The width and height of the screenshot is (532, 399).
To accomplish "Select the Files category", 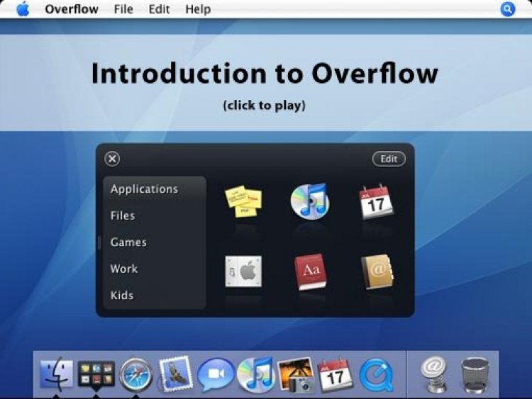I will pyautogui.click(x=155, y=215).
